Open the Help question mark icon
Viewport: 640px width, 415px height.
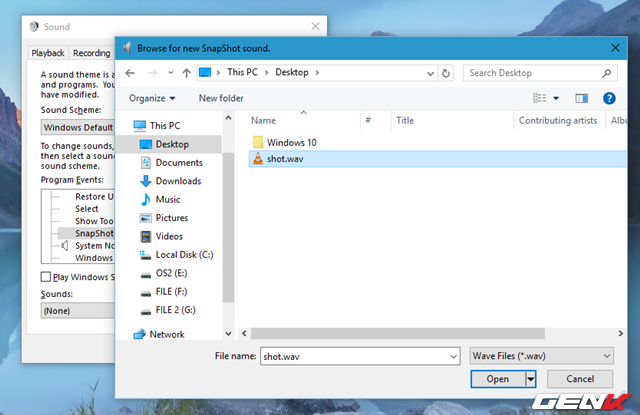coord(609,98)
